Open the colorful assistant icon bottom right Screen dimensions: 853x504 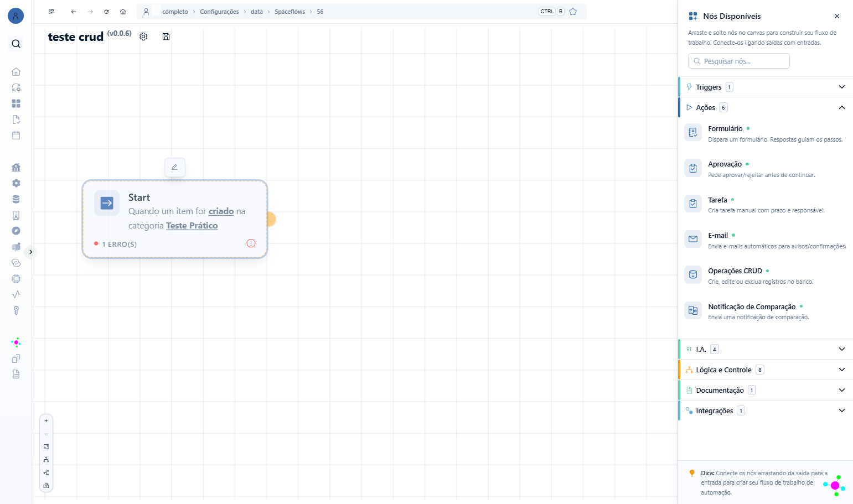[834, 486]
